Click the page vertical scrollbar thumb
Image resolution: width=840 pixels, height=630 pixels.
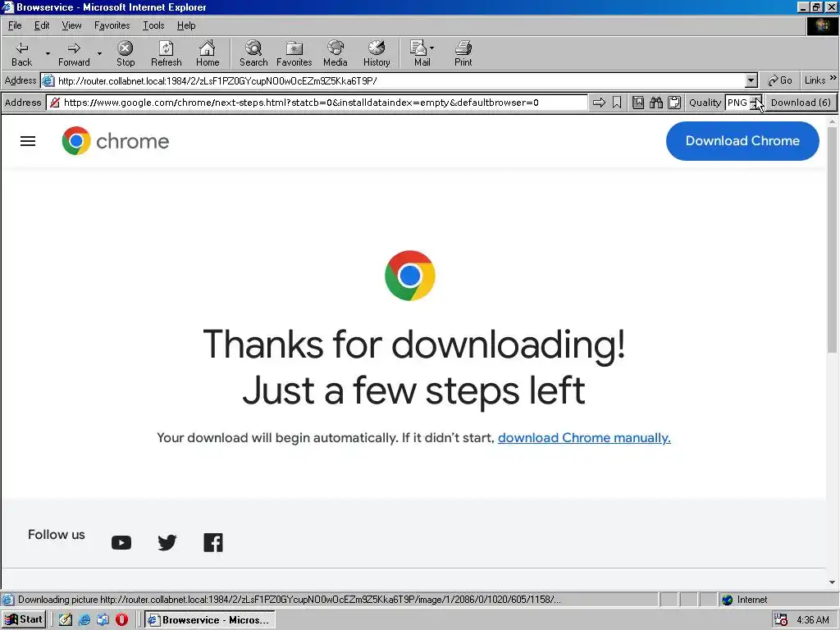point(832,240)
